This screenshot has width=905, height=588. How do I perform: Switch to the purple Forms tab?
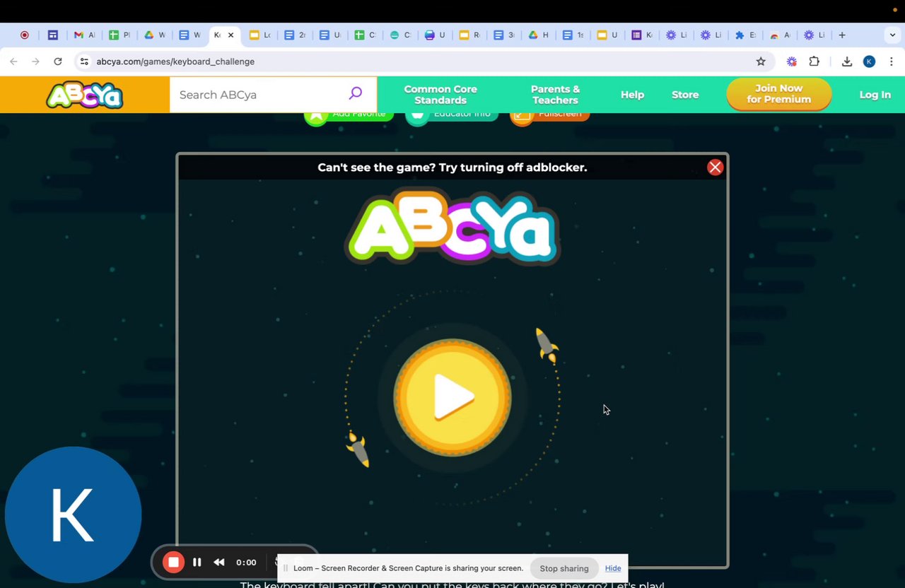coord(642,35)
